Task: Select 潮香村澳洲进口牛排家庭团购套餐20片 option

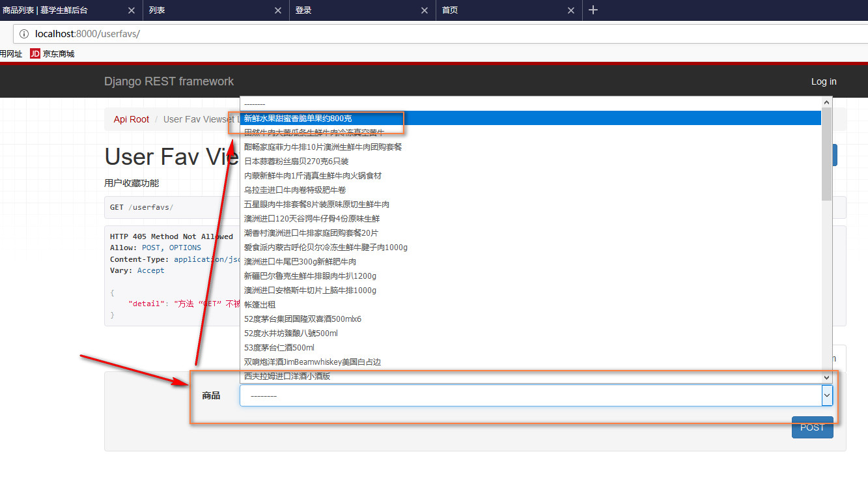Action: 531,233
